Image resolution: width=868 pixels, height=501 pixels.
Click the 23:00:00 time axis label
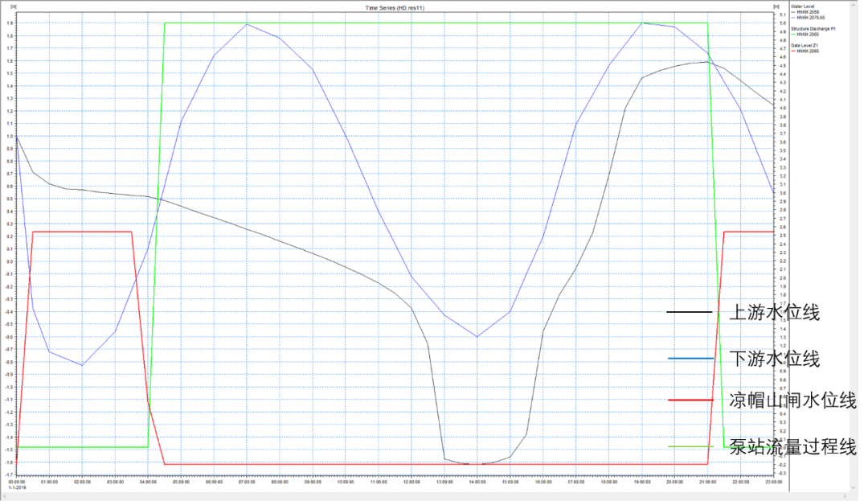pyautogui.click(x=773, y=483)
